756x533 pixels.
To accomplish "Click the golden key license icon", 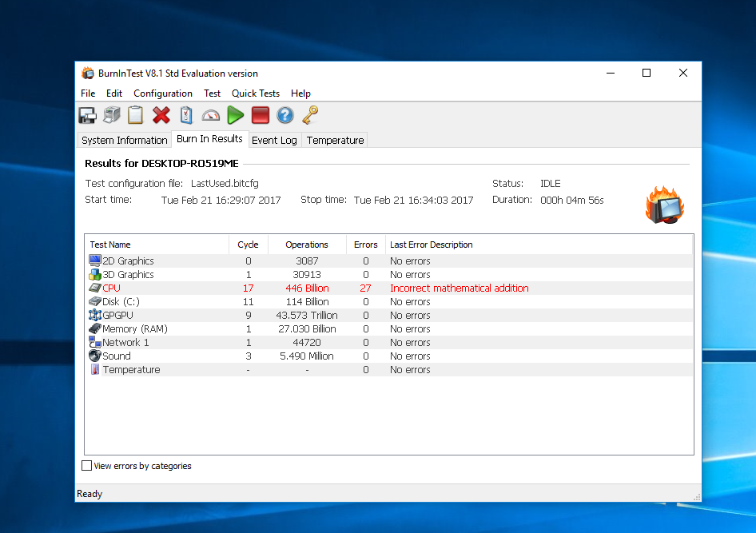I will click(x=310, y=116).
